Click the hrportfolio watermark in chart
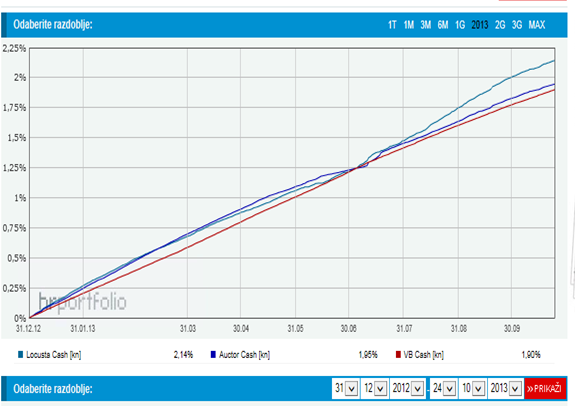Viewport: 575px width, 406px height. [x=83, y=302]
